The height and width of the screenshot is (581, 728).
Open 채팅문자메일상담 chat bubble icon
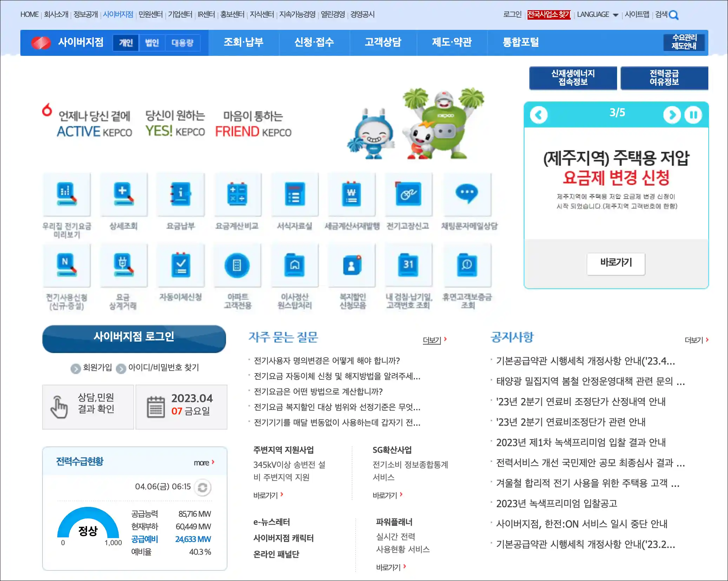click(x=467, y=195)
